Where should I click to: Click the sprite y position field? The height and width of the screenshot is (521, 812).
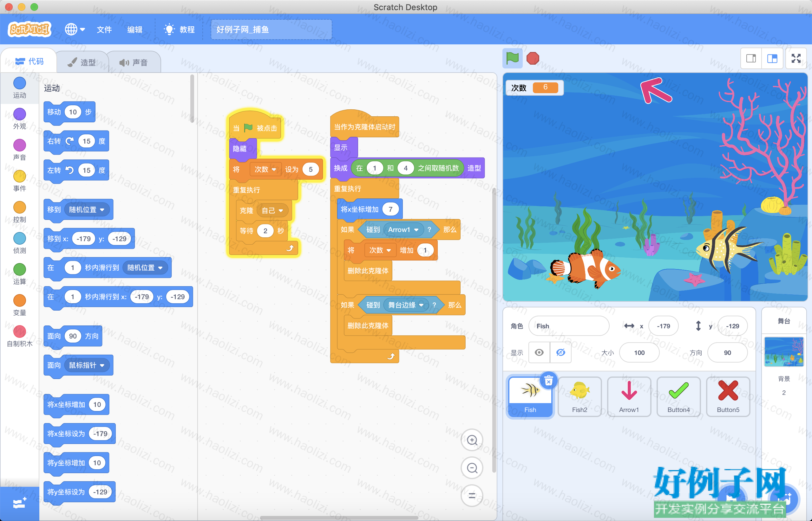(x=732, y=326)
